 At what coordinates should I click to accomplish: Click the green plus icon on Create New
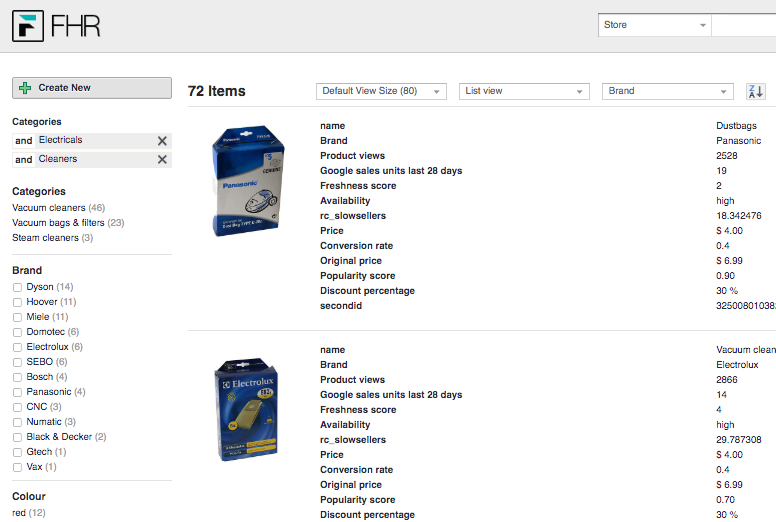(25, 88)
